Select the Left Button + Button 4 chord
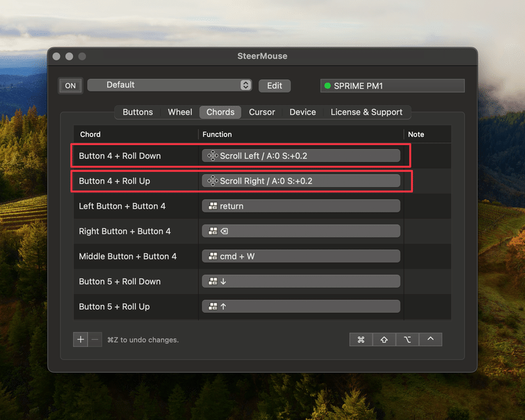 click(122, 206)
